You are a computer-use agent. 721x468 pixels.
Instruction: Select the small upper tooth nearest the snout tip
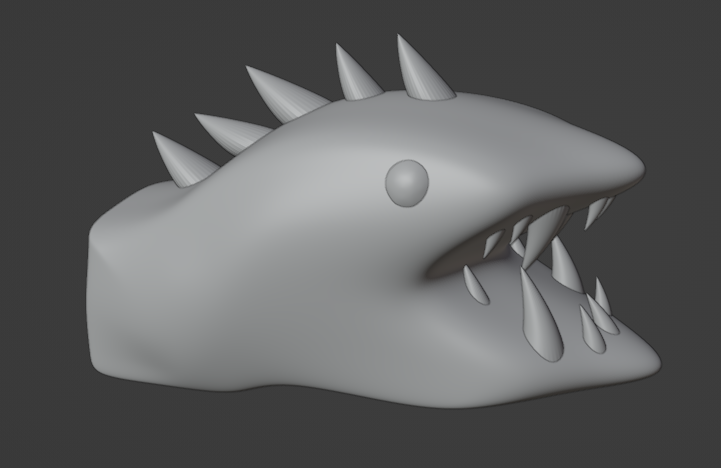point(597,211)
